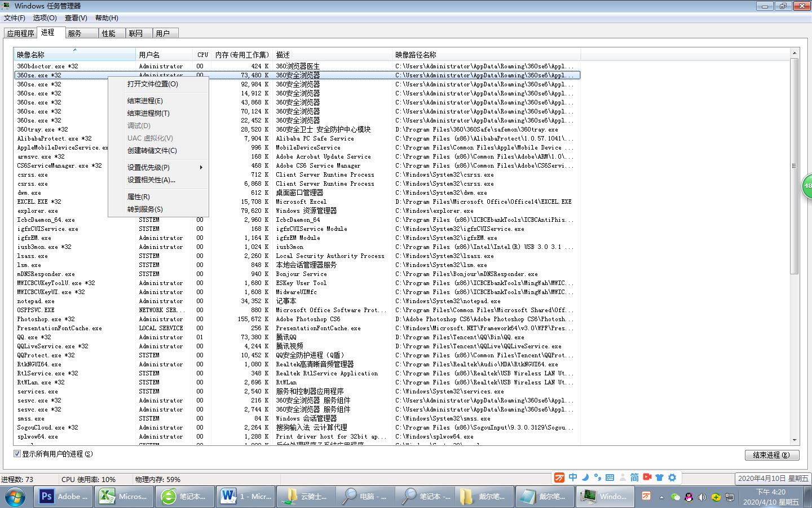The width and height of the screenshot is (812, 508).
Task: Open the 戴尔笔 notepad taskbar button
Action: click(546, 496)
